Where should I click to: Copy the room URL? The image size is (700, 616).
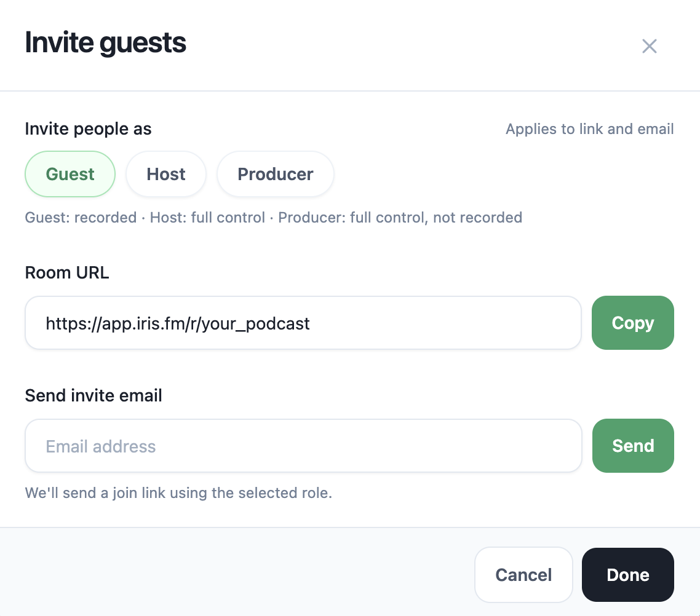click(x=632, y=323)
